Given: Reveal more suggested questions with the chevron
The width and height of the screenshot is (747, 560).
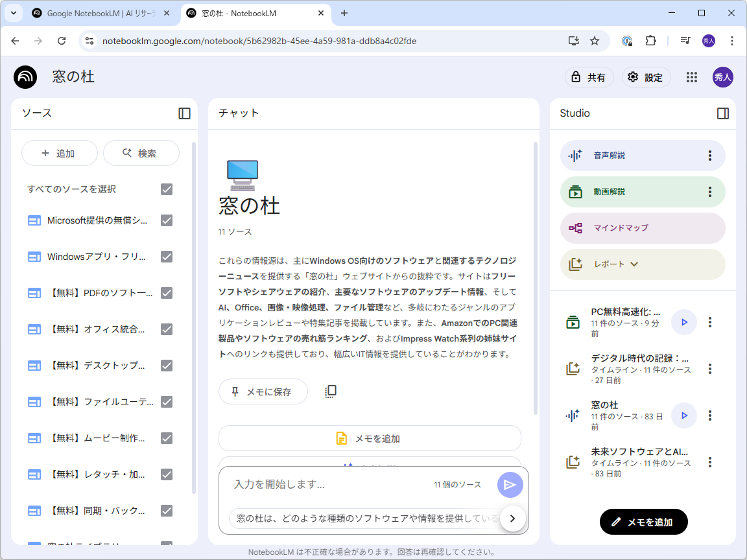Looking at the screenshot, I should tap(512, 519).
